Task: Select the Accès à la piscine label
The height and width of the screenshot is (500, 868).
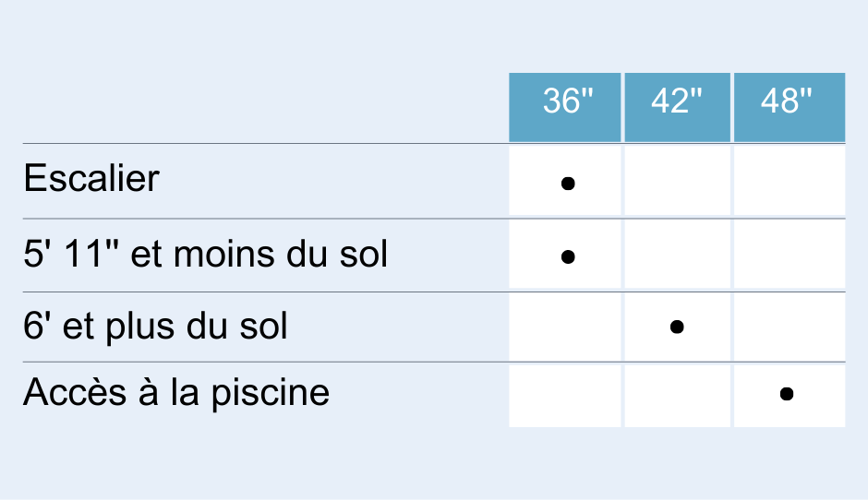Action: click(x=176, y=393)
